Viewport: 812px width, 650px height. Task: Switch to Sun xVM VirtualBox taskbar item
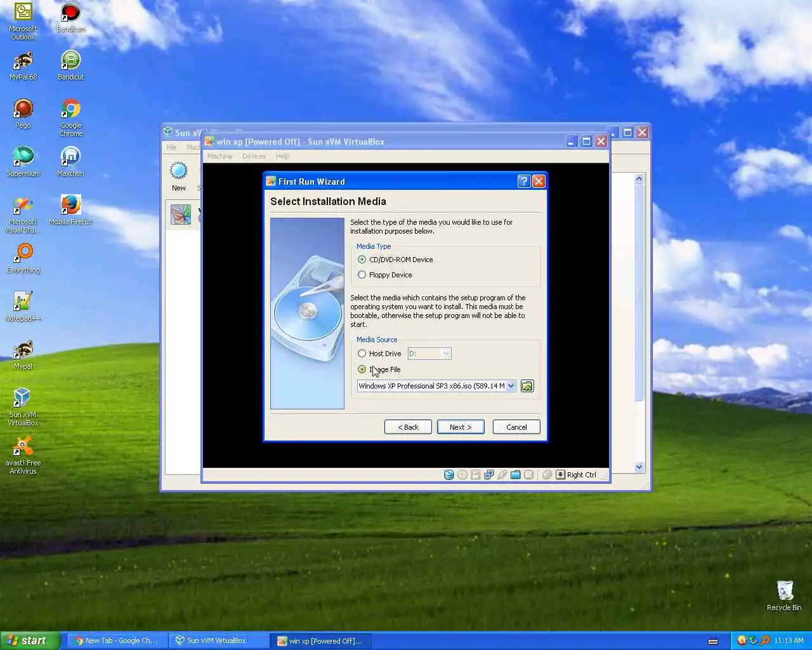coord(218,640)
